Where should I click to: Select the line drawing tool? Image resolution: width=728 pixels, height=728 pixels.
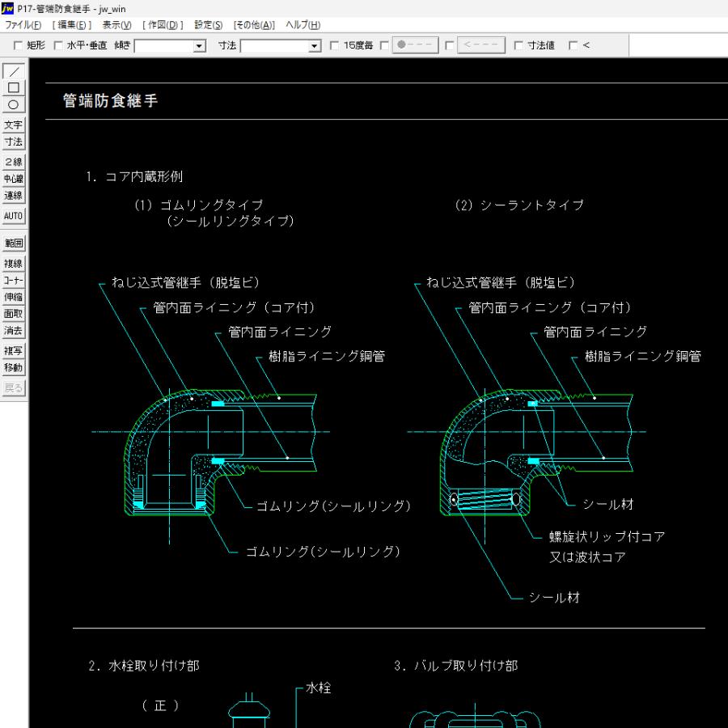(14, 71)
